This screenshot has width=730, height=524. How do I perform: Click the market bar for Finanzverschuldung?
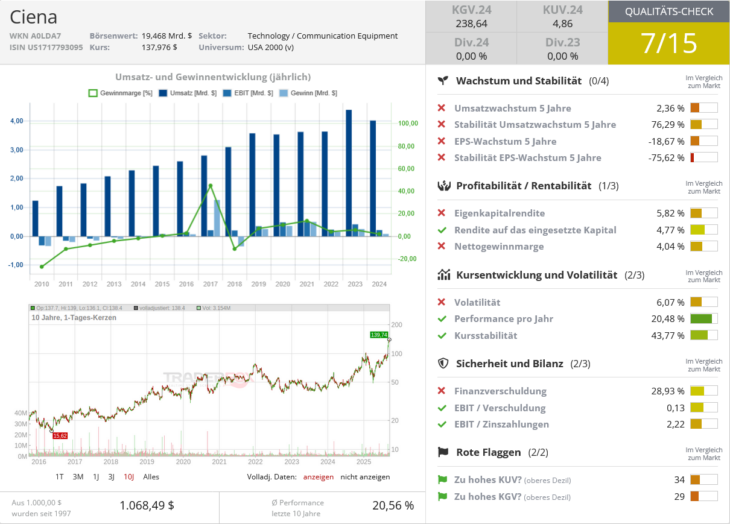[703, 391]
